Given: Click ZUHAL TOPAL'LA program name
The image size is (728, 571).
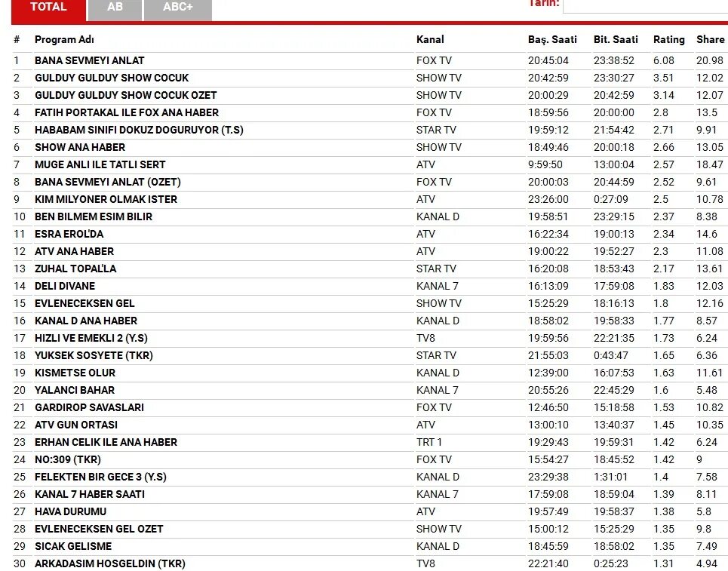Looking at the screenshot, I should pos(75,269).
